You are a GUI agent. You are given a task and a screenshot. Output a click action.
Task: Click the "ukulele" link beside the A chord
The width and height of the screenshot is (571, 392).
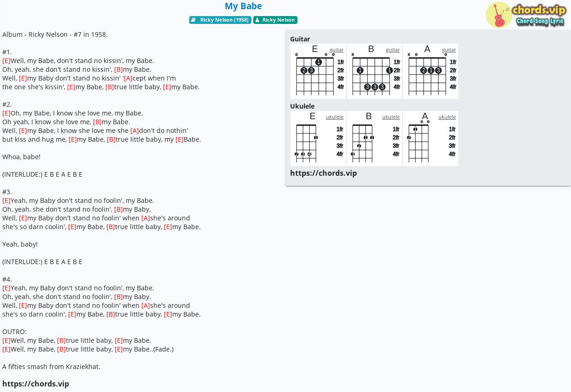point(447,117)
